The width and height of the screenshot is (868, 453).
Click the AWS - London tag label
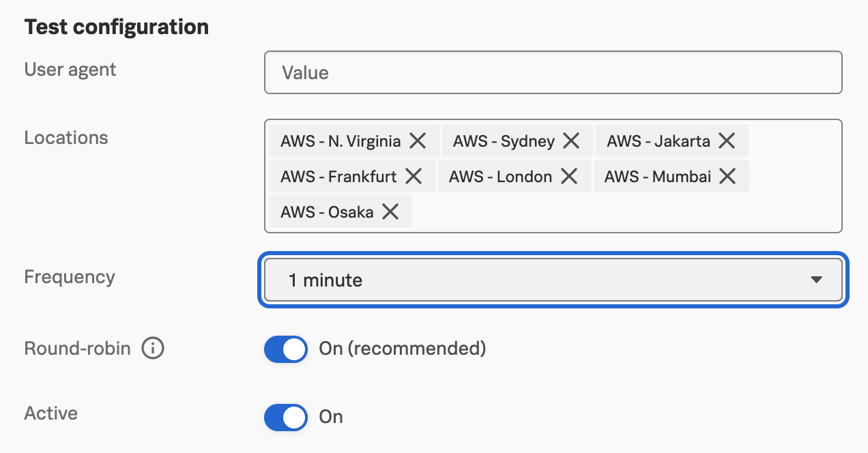coord(500,177)
